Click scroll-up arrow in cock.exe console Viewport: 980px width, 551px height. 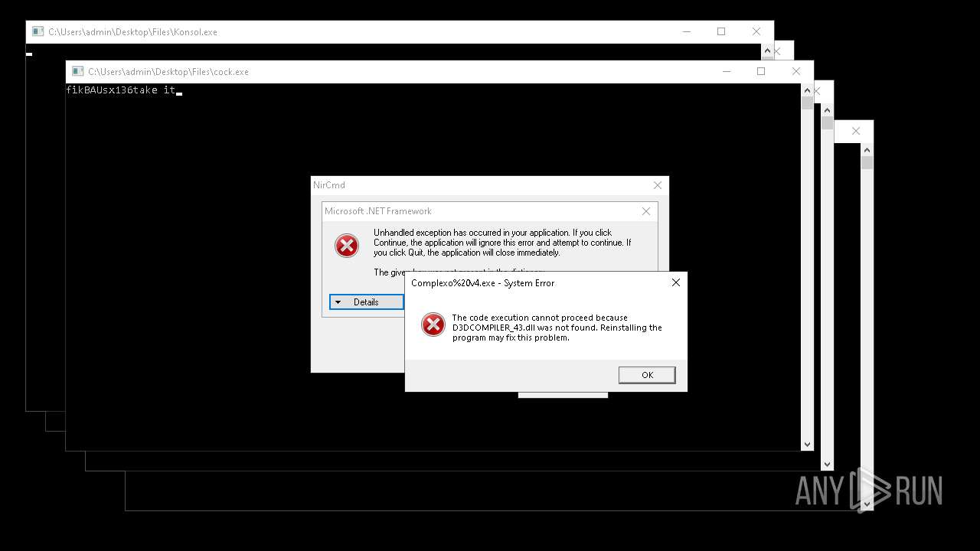pos(807,90)
